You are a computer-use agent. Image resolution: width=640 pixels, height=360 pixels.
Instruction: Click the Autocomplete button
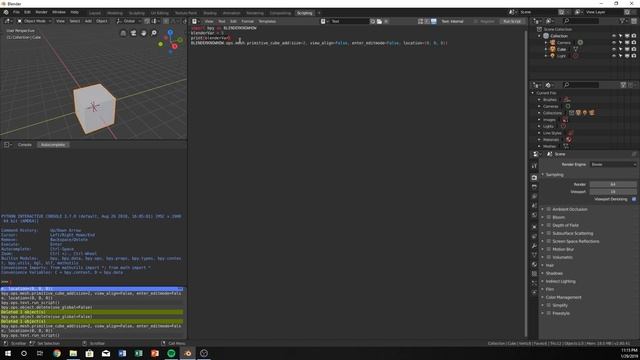[x=53, y=144]
